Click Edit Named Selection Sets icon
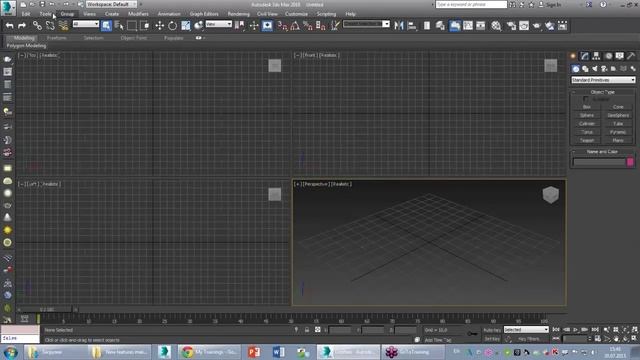This screenshot has height=360, width=640. tap(335, 26)
